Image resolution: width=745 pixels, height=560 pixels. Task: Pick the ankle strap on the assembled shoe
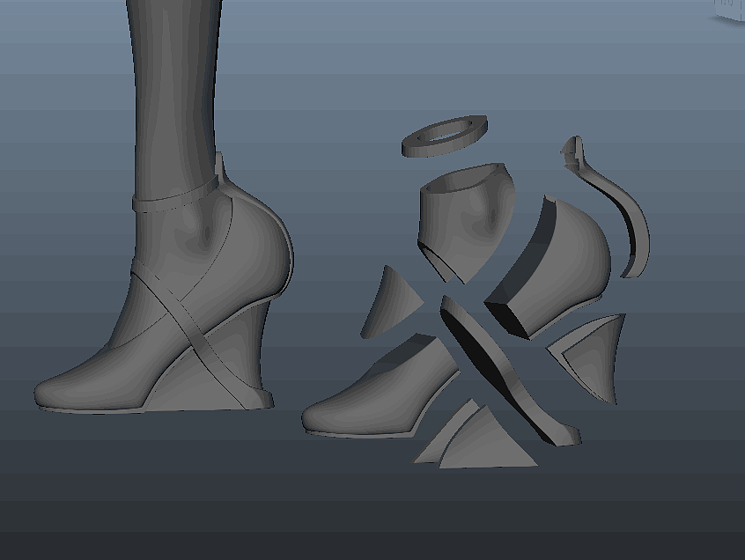176,198
